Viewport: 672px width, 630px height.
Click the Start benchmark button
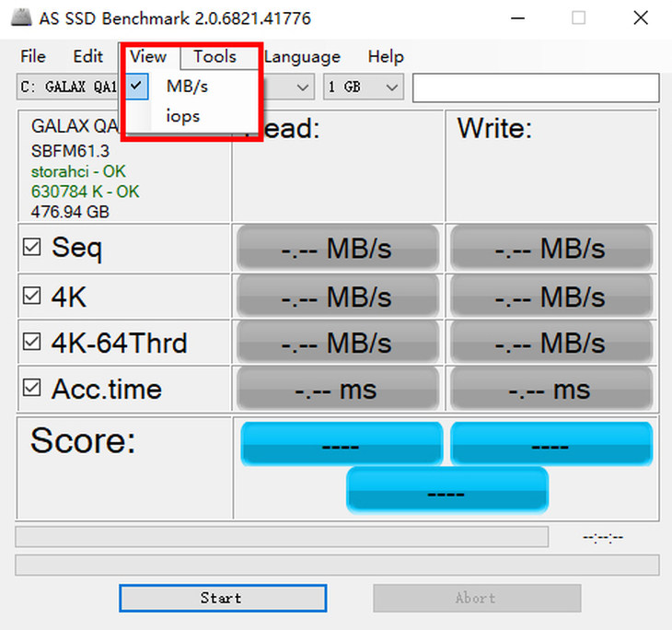tap(223, 598)
